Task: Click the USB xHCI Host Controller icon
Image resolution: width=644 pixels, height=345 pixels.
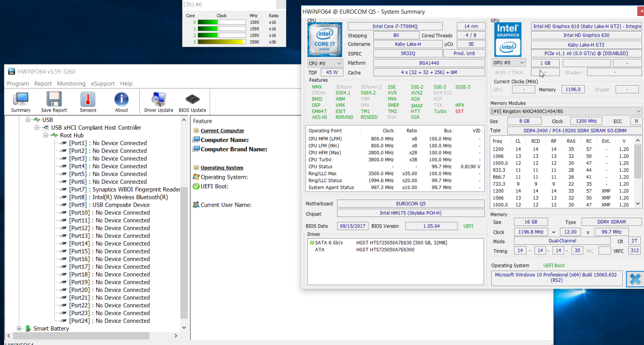Action: point(46,128)
